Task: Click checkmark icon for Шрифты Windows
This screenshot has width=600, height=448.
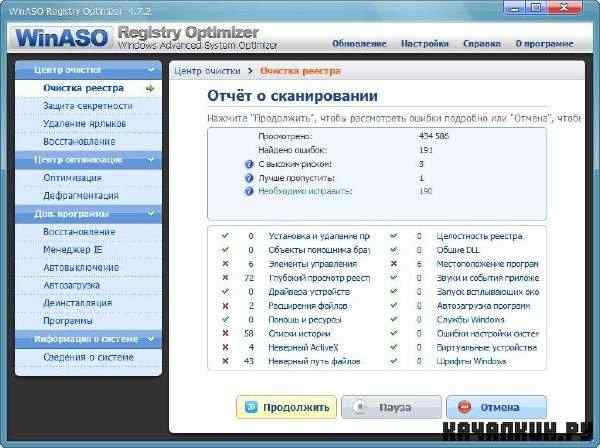Action: (393, 361)
